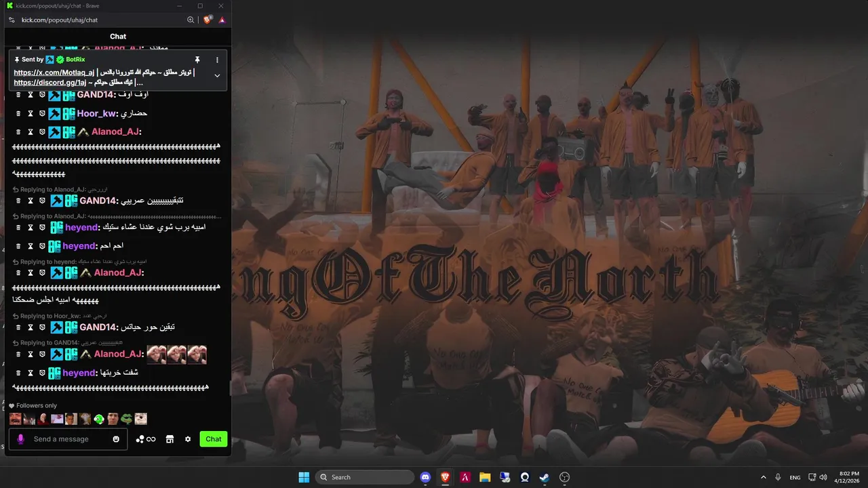The height and width of the screenshot is (488, 868).
Task: Ban Alanod_AJ from the three-emote message row
Action: click(x=42, y=354)
